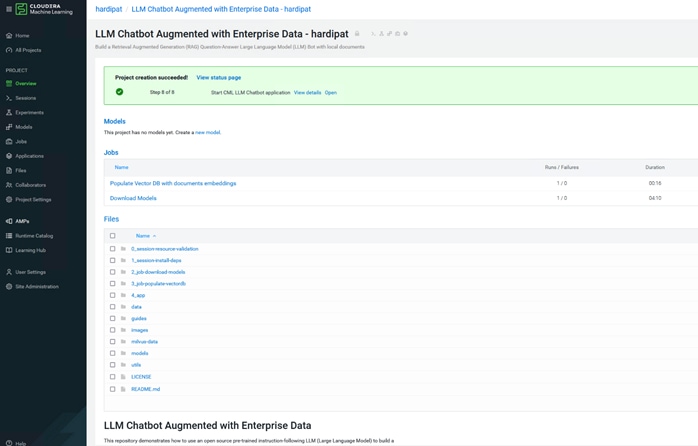Click the Models section heading
The height and width of the screenshot is (446, 698).
[114, 121]
